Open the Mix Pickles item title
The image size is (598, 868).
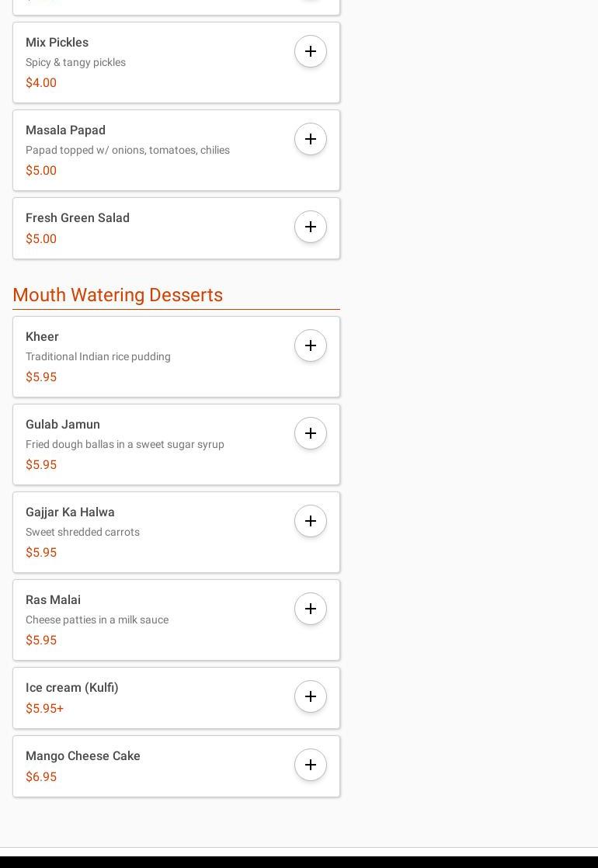57,43
